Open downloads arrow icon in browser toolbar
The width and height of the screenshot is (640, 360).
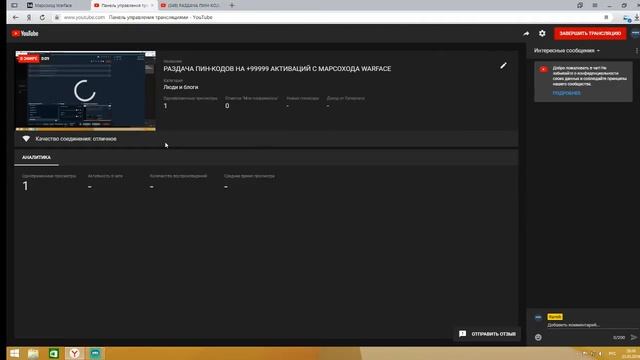pos(636,18)
